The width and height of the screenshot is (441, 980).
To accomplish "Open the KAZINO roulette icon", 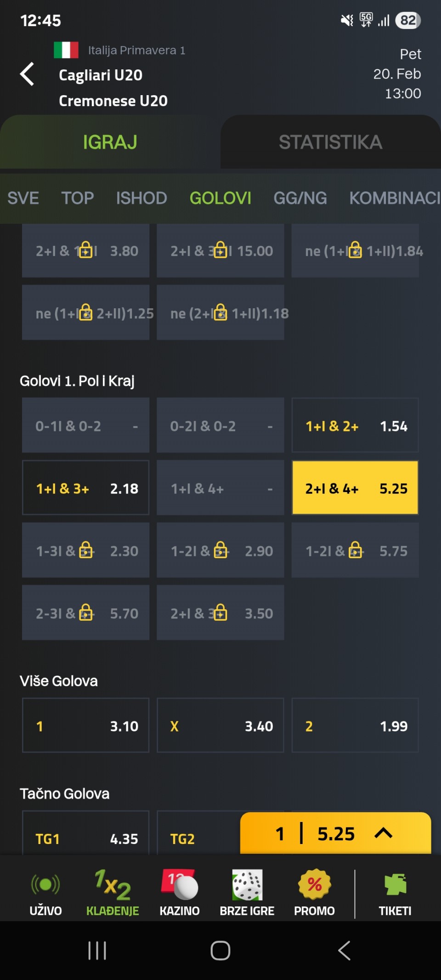I will (x=180, y=885).
